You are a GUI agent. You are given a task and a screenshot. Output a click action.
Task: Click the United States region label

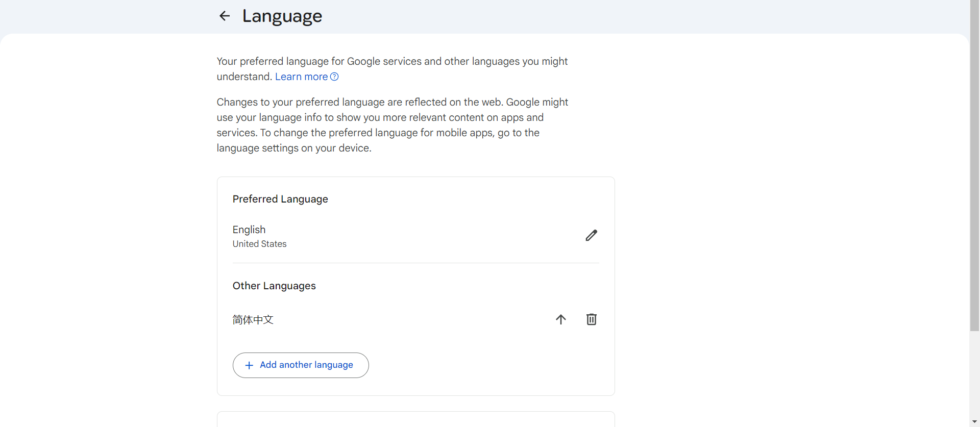259,244
